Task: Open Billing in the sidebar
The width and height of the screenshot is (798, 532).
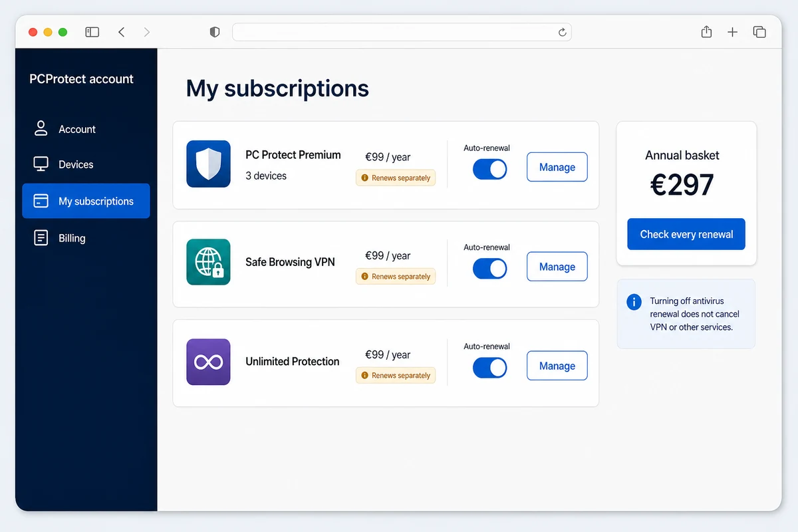Action: [86, 238]
